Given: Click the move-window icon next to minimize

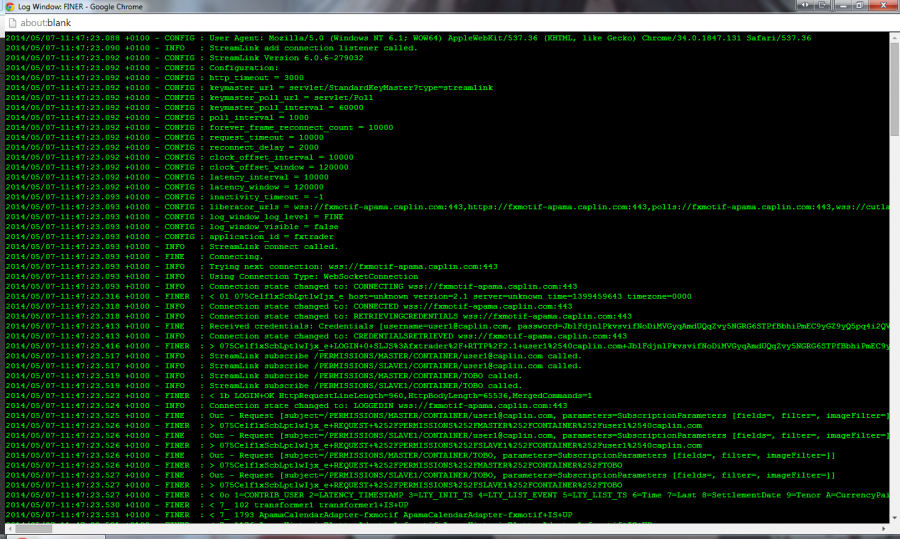Looking at the screenshot, I should 823,5.
